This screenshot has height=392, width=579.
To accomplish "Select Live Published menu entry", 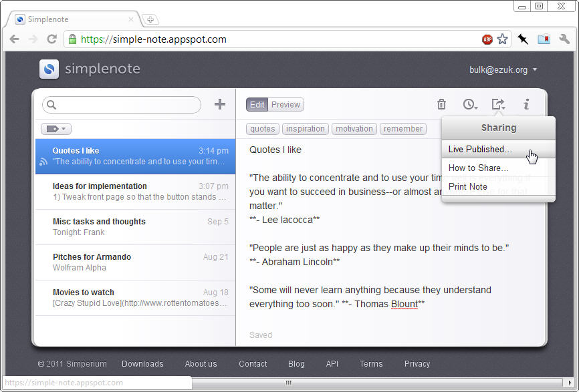I will [499, 150].
